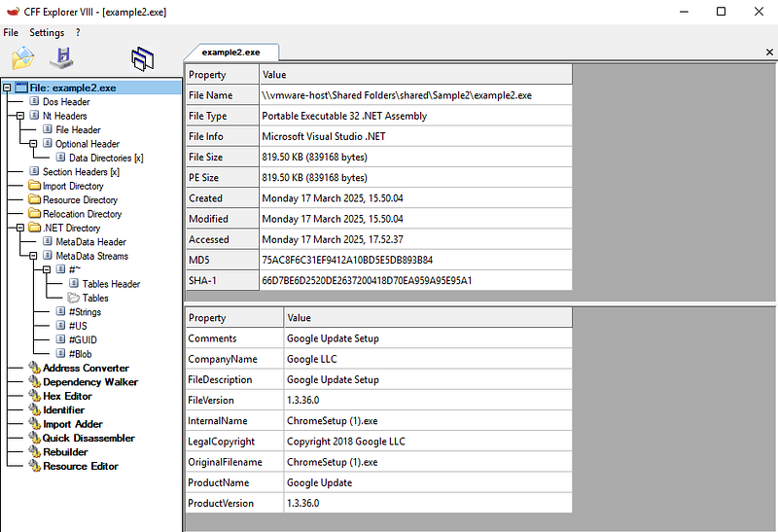This screenshot has width=778, height=532.
Task: Click the CompanyName value 'Google LLC'
Action: (311, 359)
